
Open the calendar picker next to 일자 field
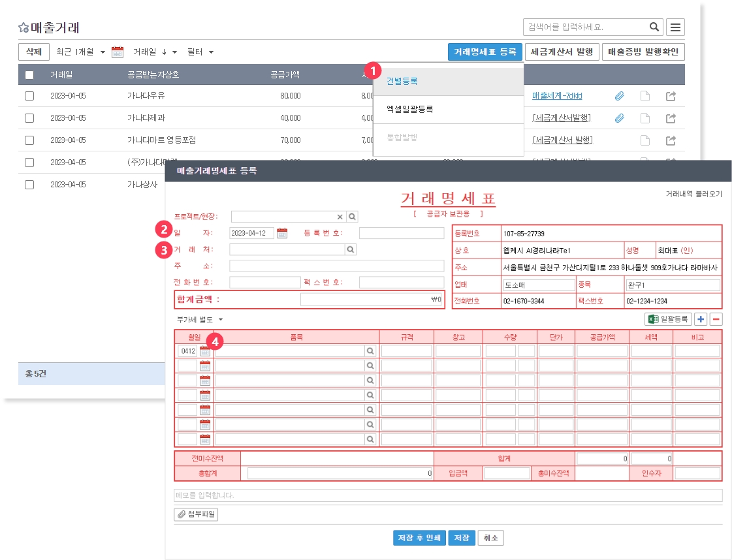pyautogui.click(x=282, y=233)
